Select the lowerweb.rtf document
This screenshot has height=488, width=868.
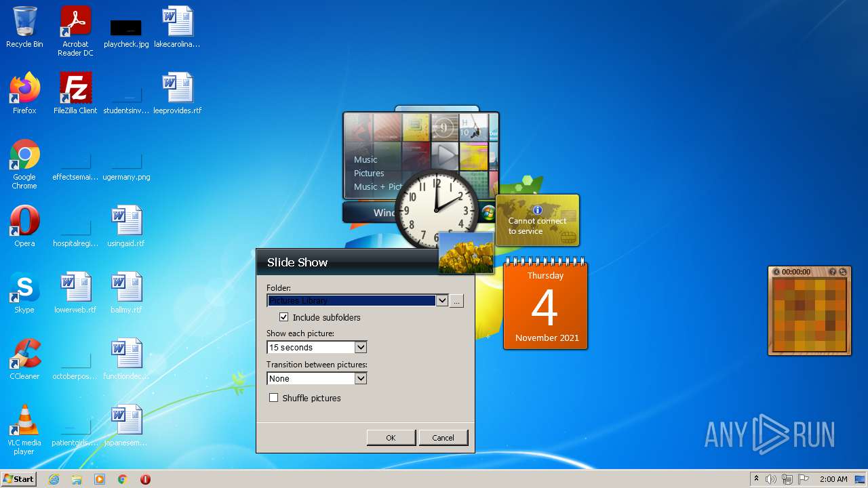tap(75, 293)
